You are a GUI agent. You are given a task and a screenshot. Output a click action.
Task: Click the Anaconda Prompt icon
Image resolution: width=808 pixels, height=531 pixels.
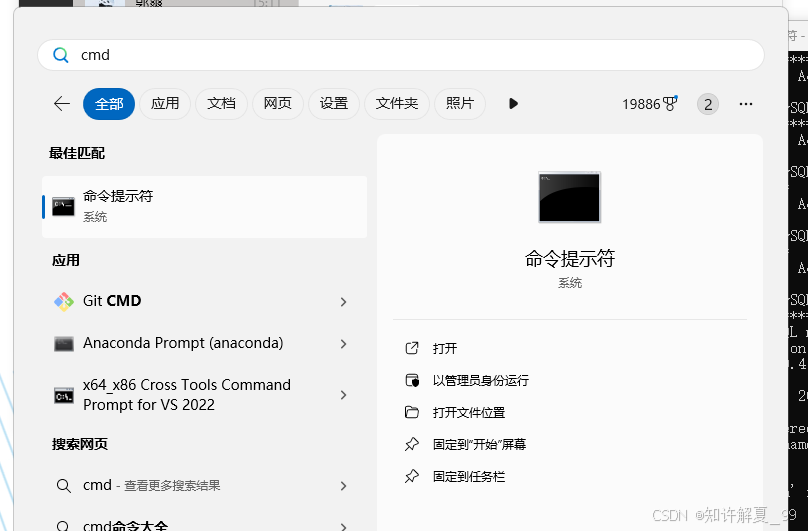64,344
